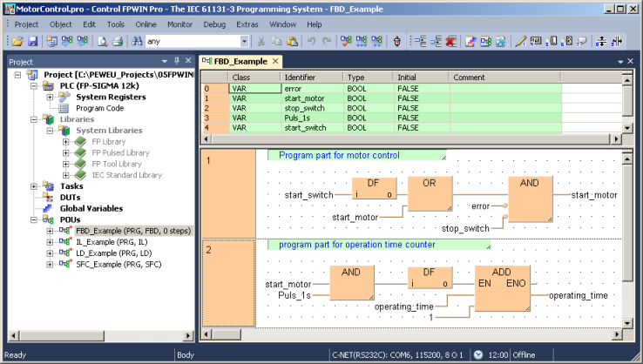Click the binoculars Find icon
The width and height of the screenshot is (643, 364).
[136, 41]
